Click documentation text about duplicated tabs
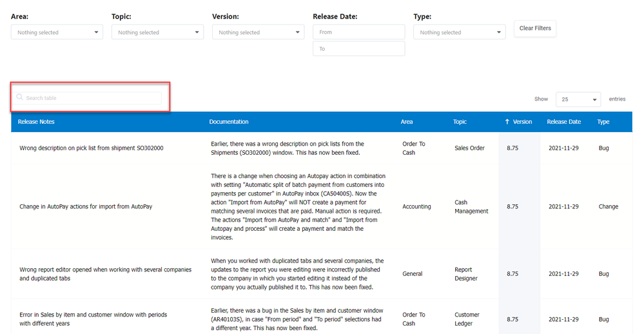 [297, 274]
